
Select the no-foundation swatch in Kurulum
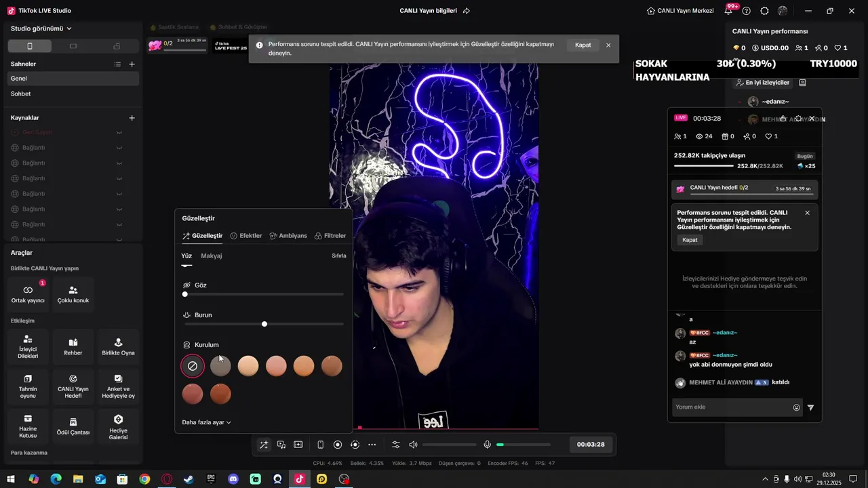click(193, 366)
